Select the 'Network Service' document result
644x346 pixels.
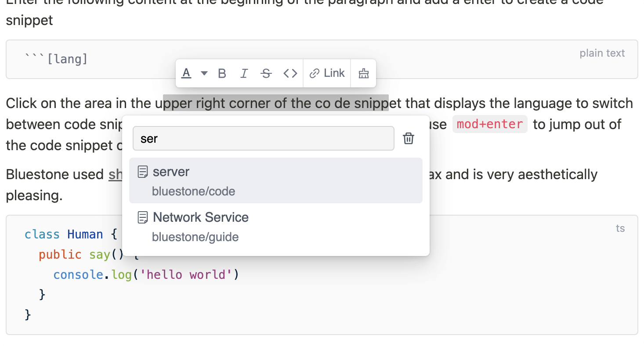276,227
